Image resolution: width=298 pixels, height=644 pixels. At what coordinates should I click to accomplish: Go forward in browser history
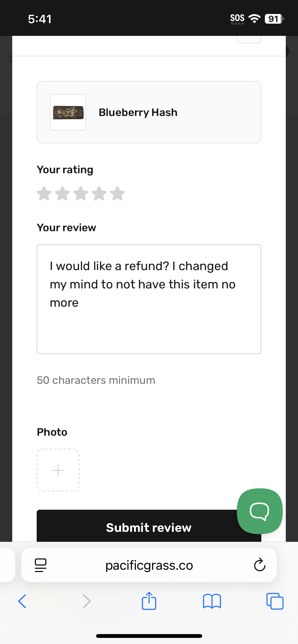tap(87, 601)
